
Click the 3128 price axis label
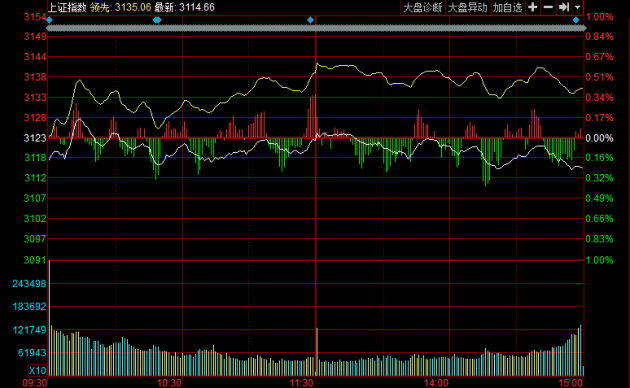pos(35,118)
